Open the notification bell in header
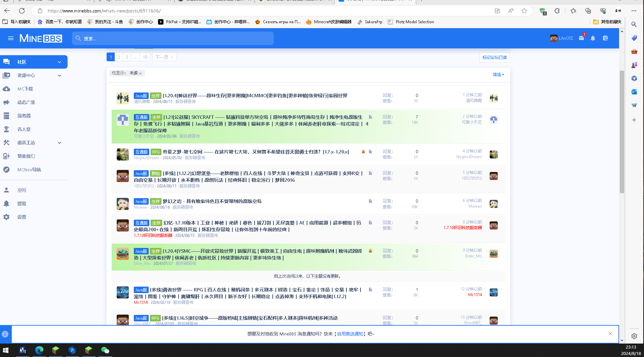 pos(593,38)
